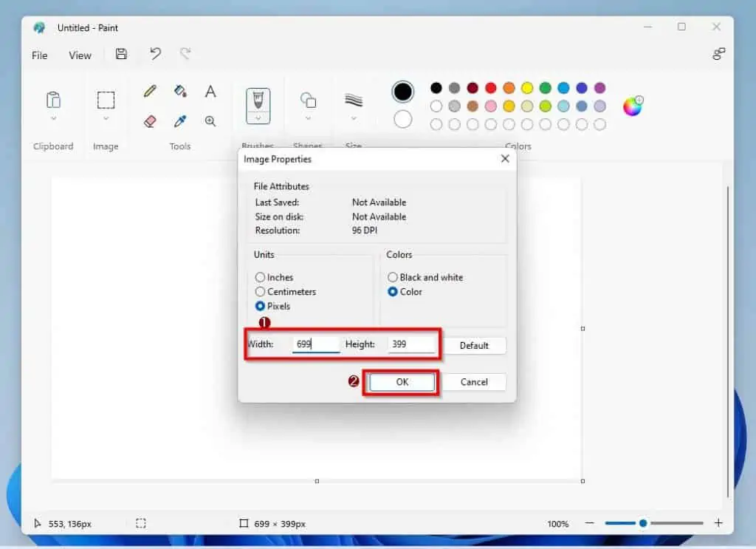Select the Pencil tool
Screen dimensions: 756x549
[x=150, y=91]
